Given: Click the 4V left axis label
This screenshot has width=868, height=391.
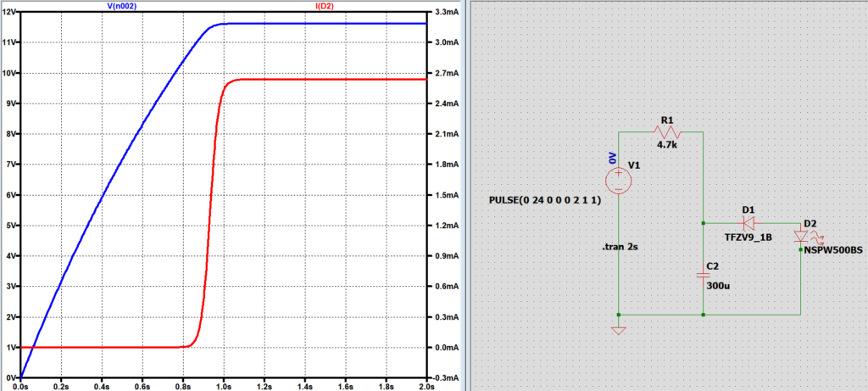Looking at the screenshot, I should pyautogui.click(x=12, y=256).
